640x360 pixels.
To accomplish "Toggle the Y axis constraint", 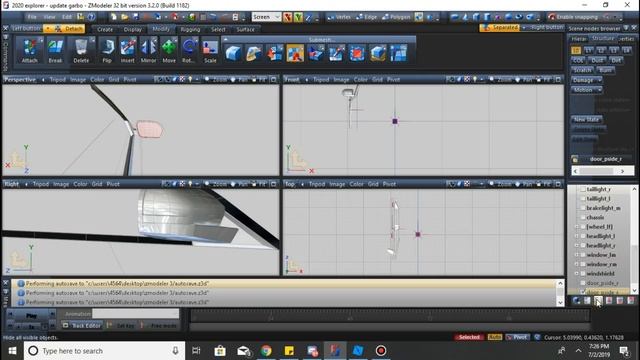I will click(298, 17).
